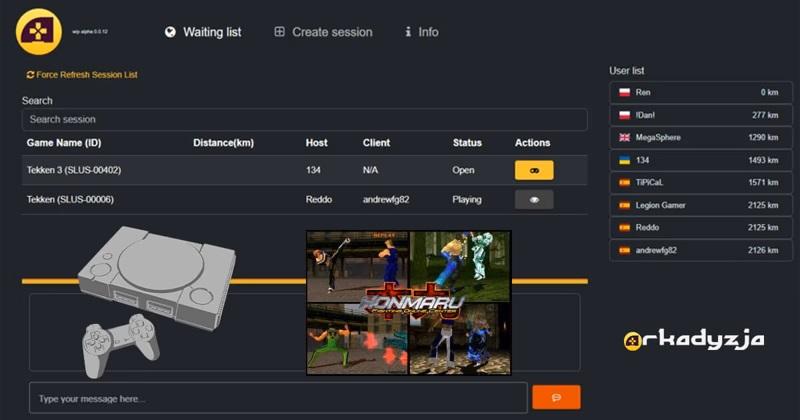Viewport: 800px width, 420px height.
Task: Click Spain flag icon beside TiPiCaL
Action: click(624, 183)
